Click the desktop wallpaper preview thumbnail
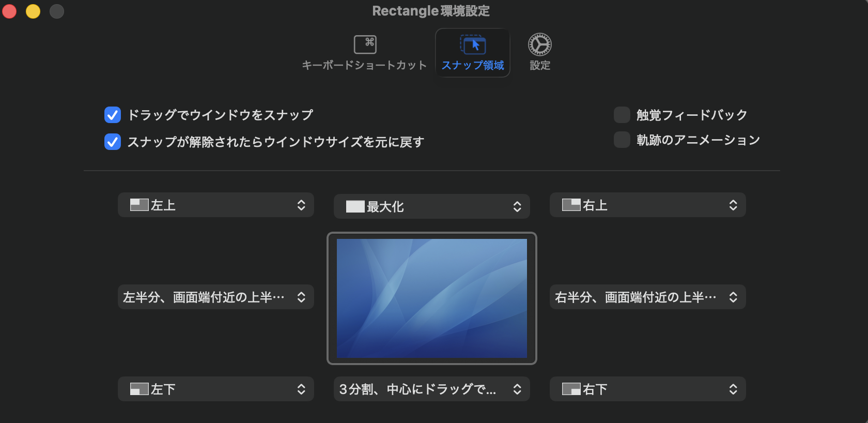The width and height of the screenshot is (868, 423). pyautogui.click(x=432, y=298)
